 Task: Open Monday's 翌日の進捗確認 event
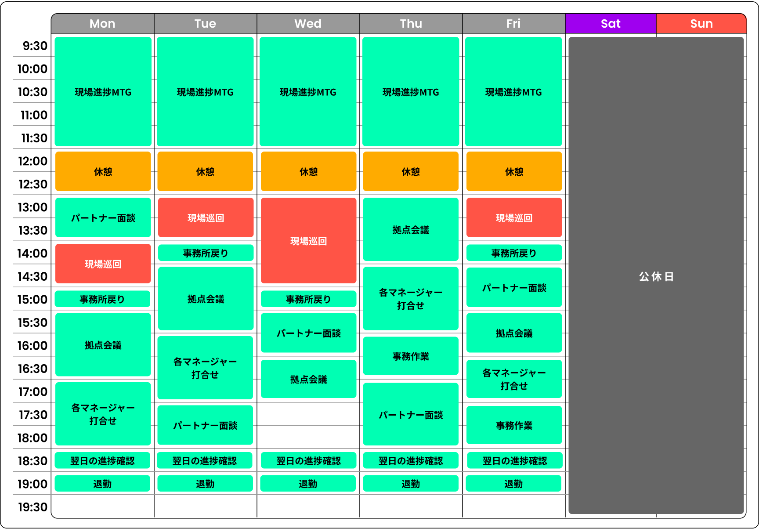[x=102, y=460]
